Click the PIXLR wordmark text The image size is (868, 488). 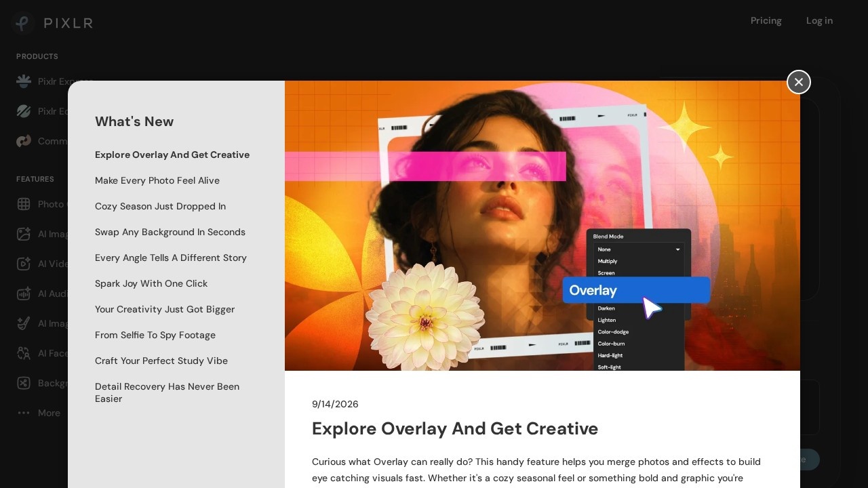pyautogui.click(x=68, y=23)
